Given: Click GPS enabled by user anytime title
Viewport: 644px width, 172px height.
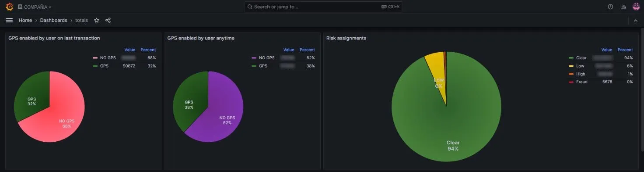Looking at the screenshot, I should coord(201,38).
